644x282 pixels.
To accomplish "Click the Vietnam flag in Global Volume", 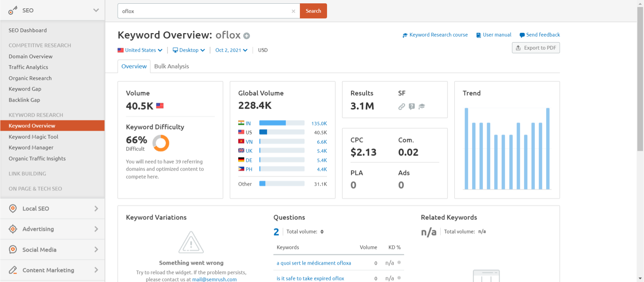I will pyautogui.click(x=241, y=142).
